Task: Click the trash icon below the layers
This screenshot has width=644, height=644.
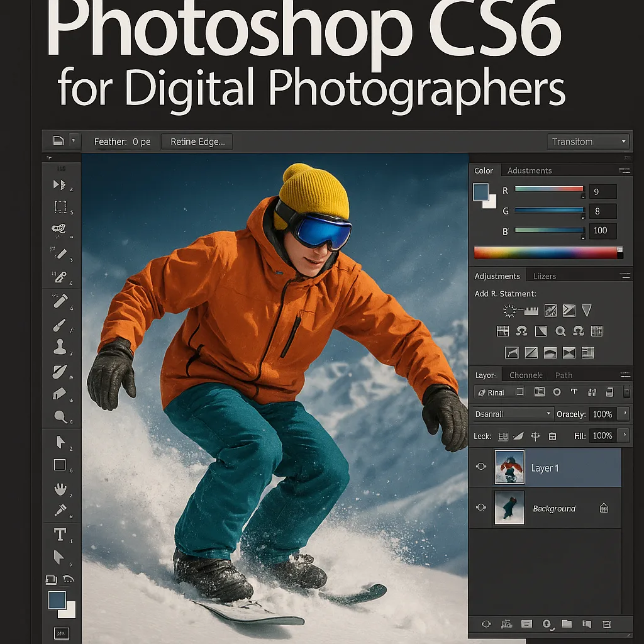Action: [607, 625]
